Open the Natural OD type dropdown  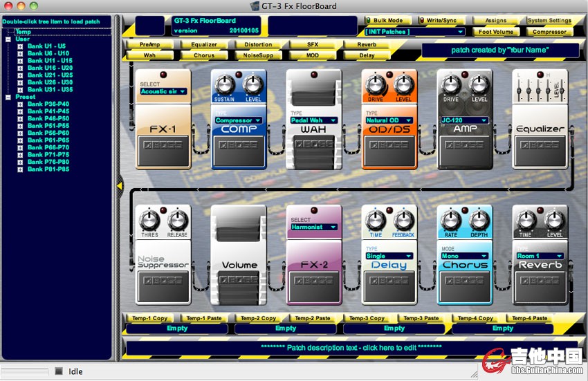pyautogui.click(x=389, y=120)
